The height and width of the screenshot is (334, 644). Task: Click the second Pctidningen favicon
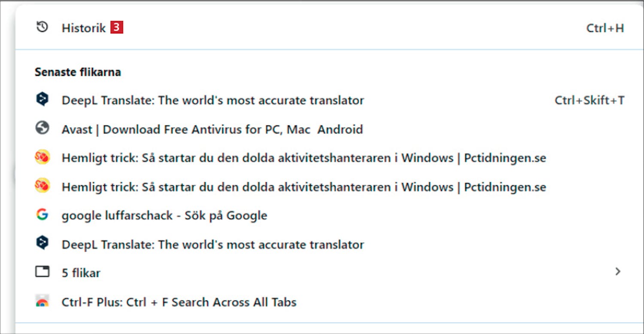(x=42, y=186)
